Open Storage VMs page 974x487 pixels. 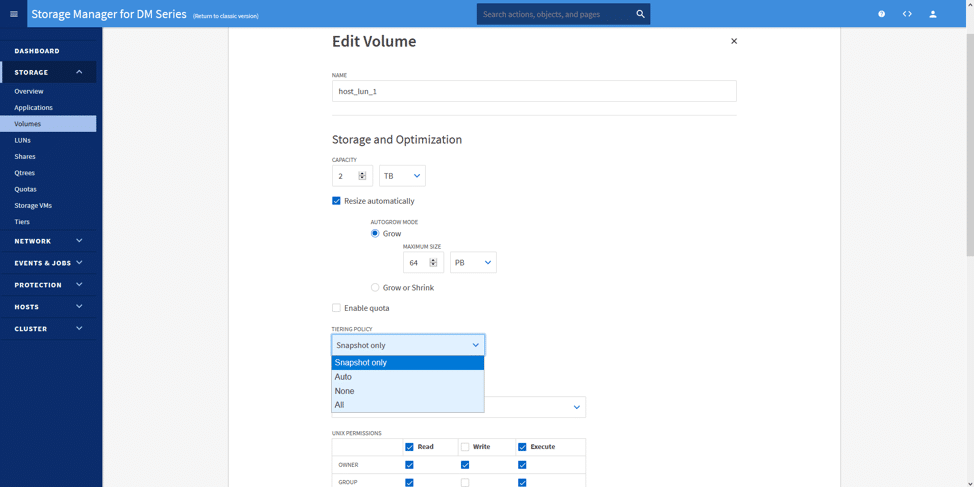pos(33,205)
